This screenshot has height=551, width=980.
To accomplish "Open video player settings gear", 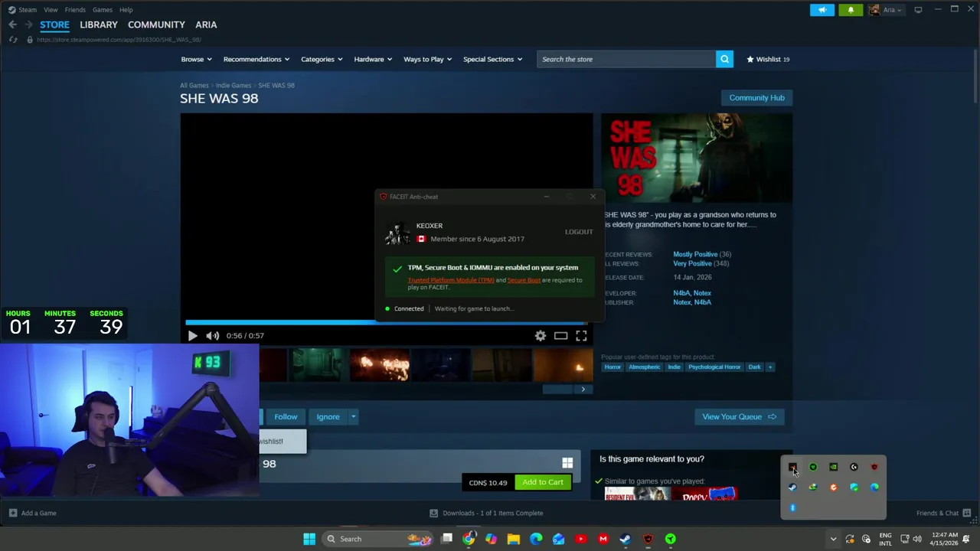I will coord(541,335).
